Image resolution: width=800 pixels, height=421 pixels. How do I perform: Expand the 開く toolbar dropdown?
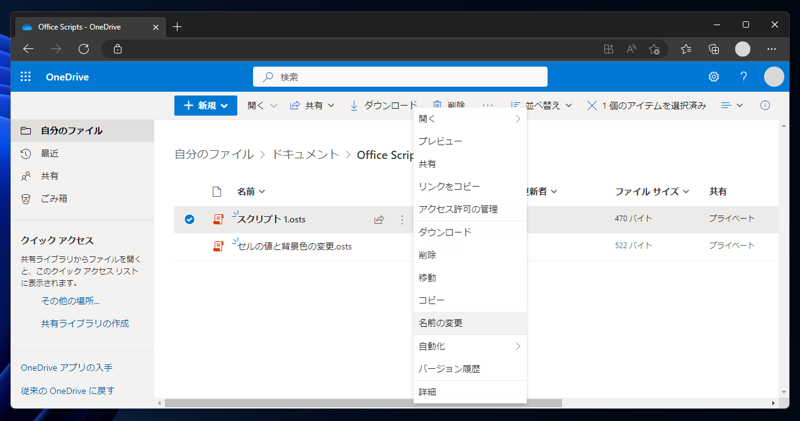[273, 106]
